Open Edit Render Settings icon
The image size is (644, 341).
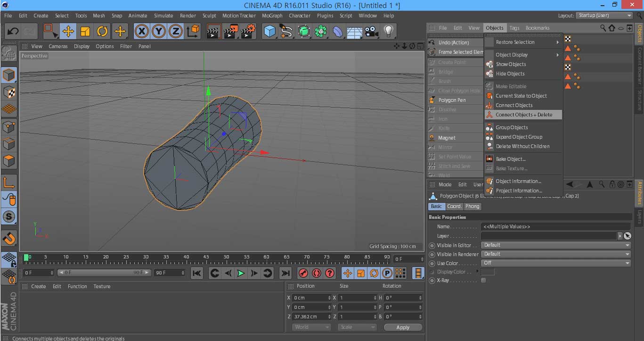pyautogui.click(x=248, y=32)
